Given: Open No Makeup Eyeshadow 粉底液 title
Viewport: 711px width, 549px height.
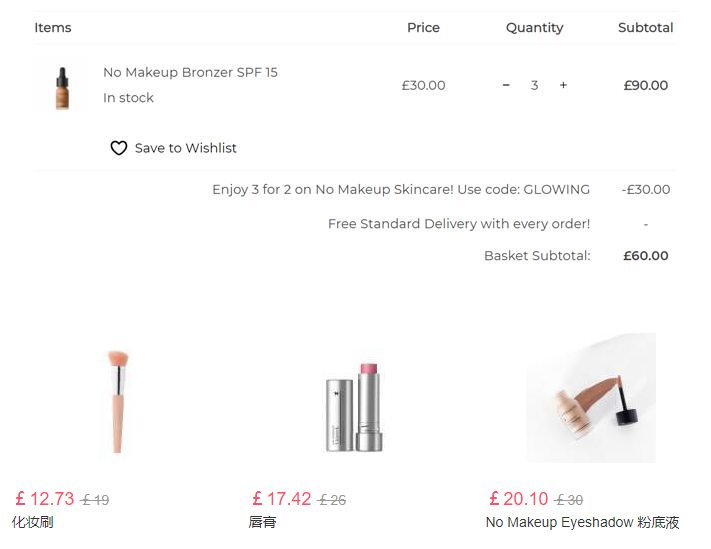Looking at the screenshot, I should point(582,522).
